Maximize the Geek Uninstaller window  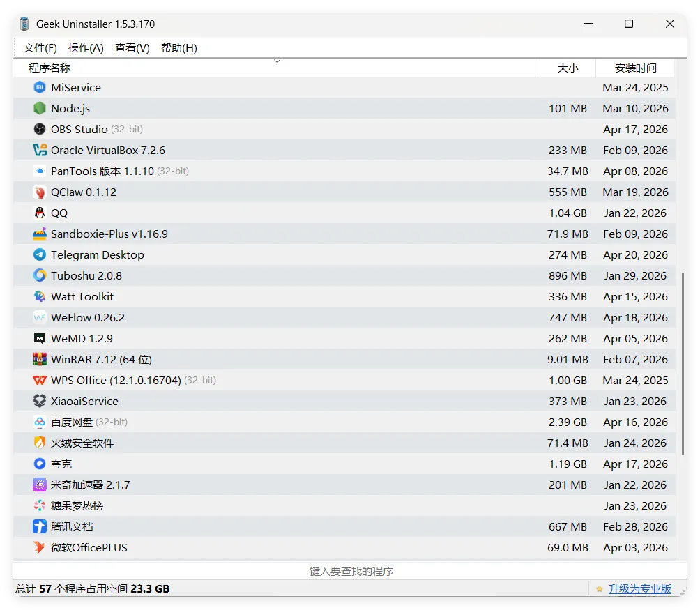click(629, 24)
